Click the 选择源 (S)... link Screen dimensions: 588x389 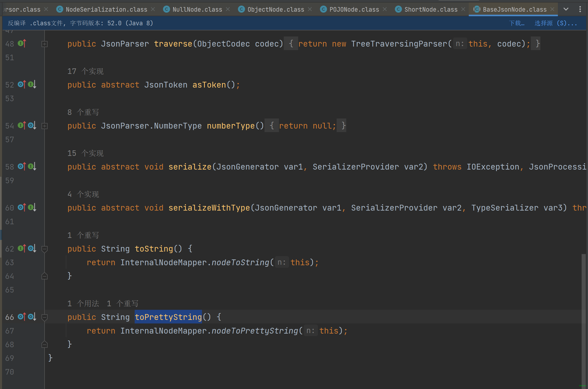pos(556,23)
